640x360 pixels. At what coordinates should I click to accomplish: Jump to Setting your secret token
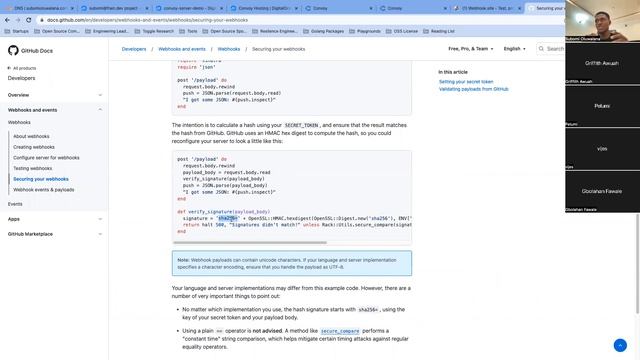pyautogui.click(x=466, y=82)
